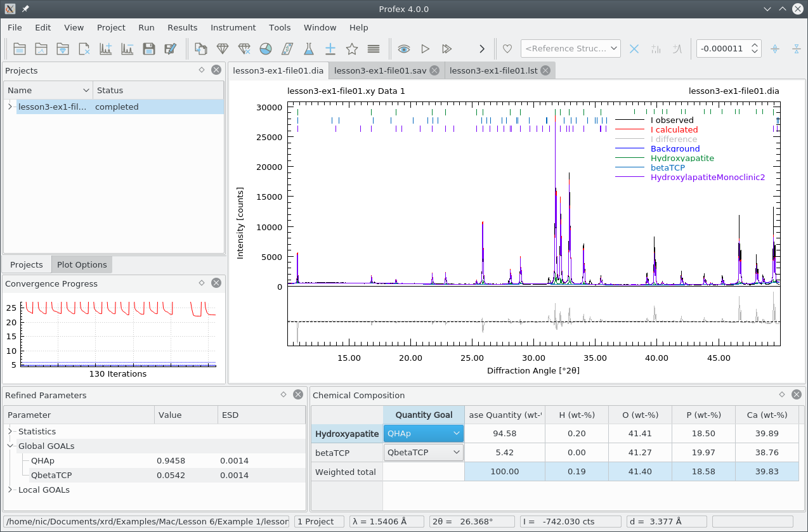The width and height of the screenshot is (808, 532).
Task: Click the ESD column header
Action: pos(261,415)
